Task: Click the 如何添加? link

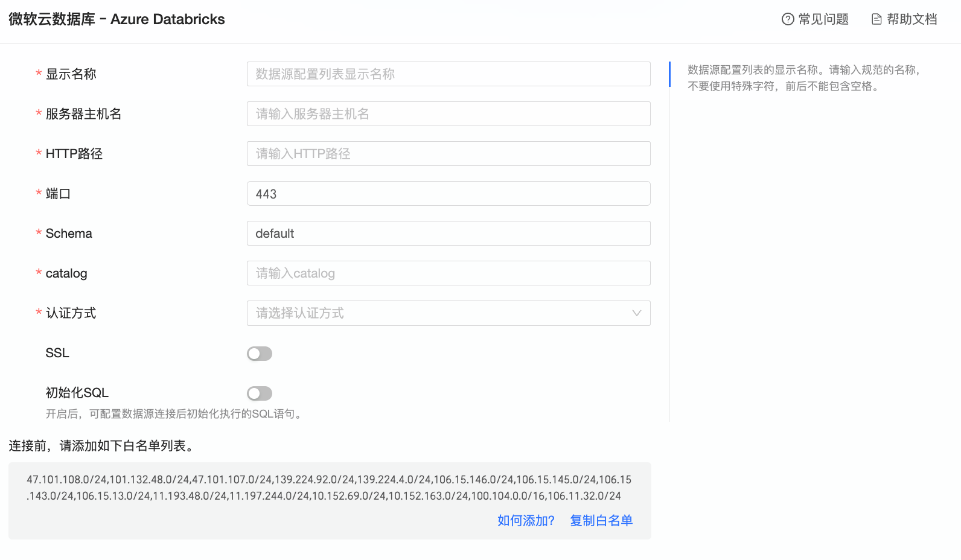Action: pyautogui.click(x=526, y=521)
